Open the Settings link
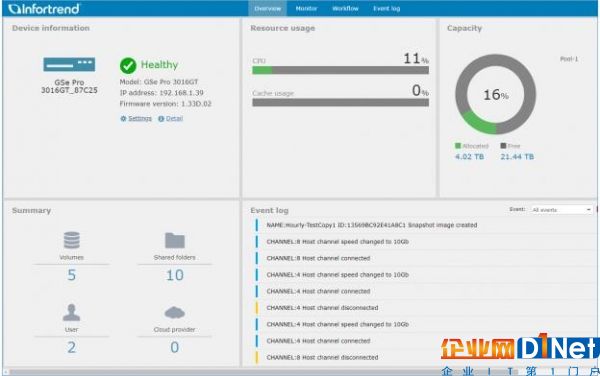Viewport: 600px width, 376px height. (x=140, y=119)
